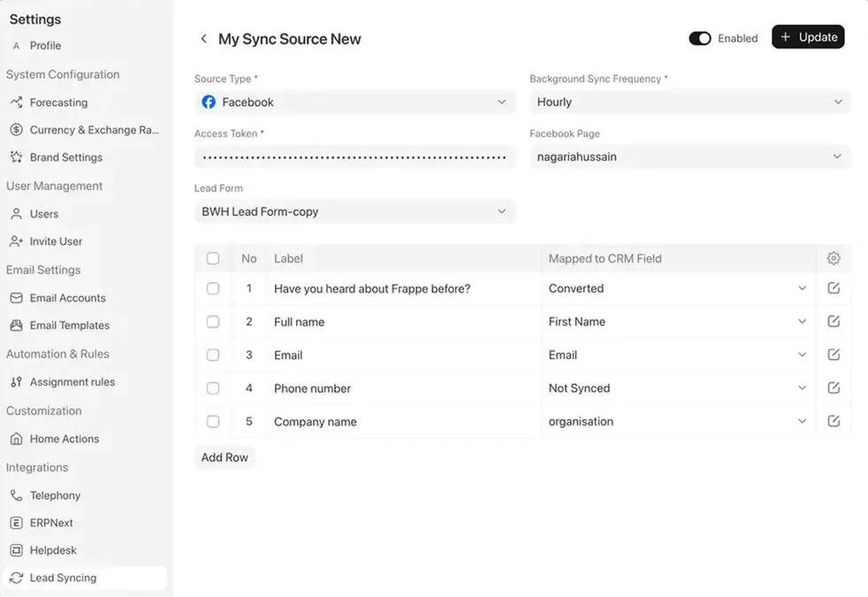
Task: Edit row 1 Have you heard about Frappe
Action: coord(834,288)
